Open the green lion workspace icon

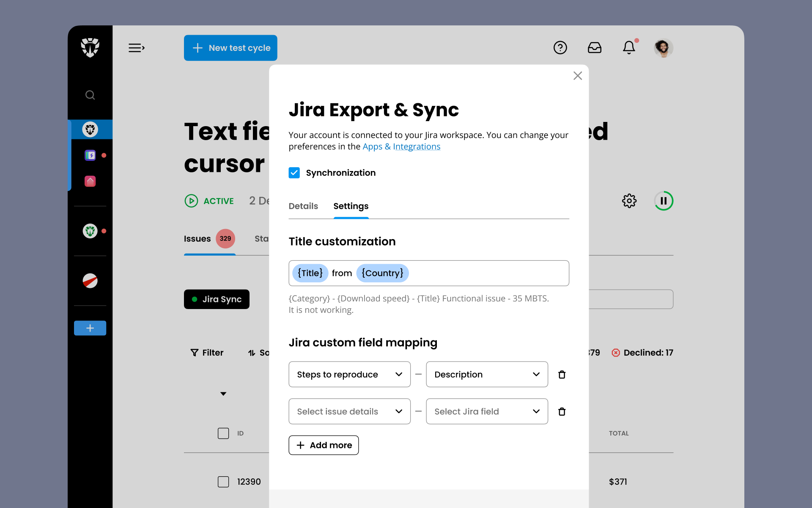coord(90,231)
